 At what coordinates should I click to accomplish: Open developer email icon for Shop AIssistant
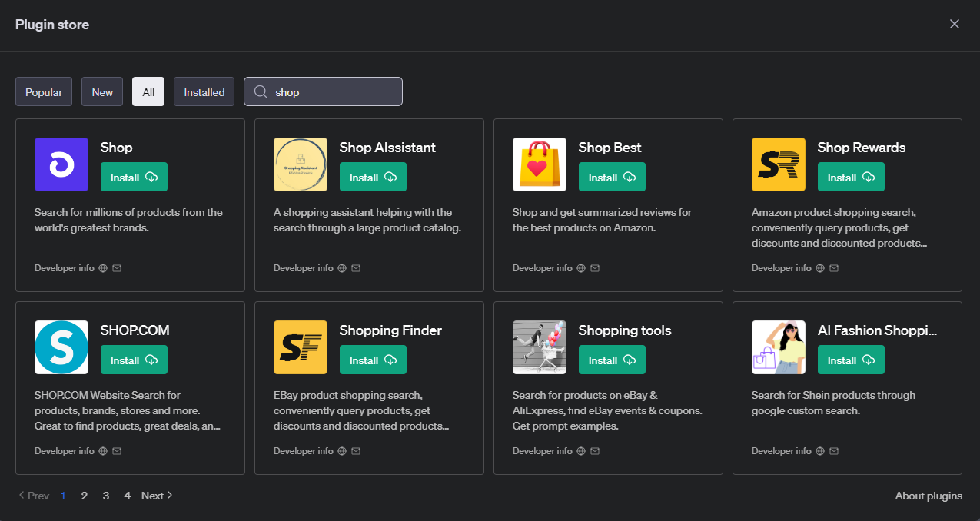coord(356,268)
